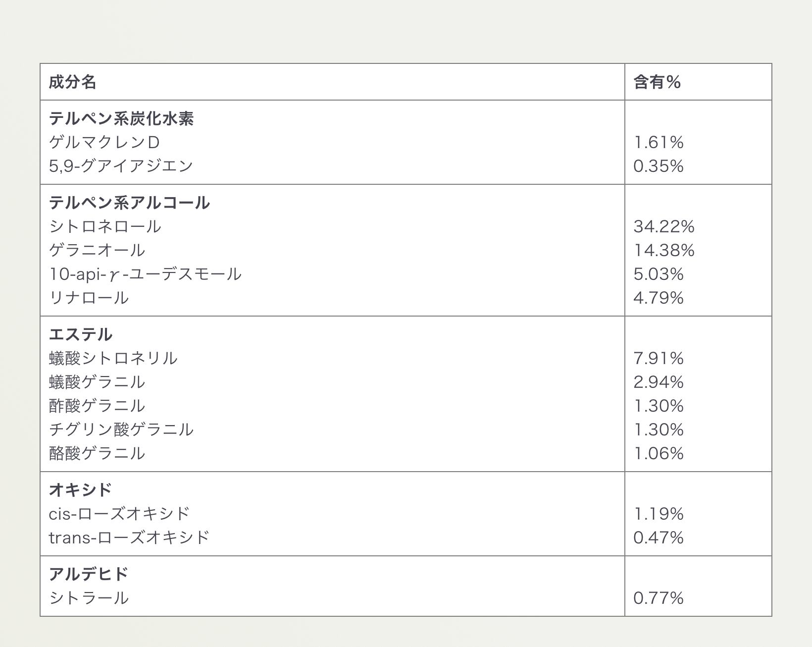Select the アルデヒド group heading

[x=89, y=574]
